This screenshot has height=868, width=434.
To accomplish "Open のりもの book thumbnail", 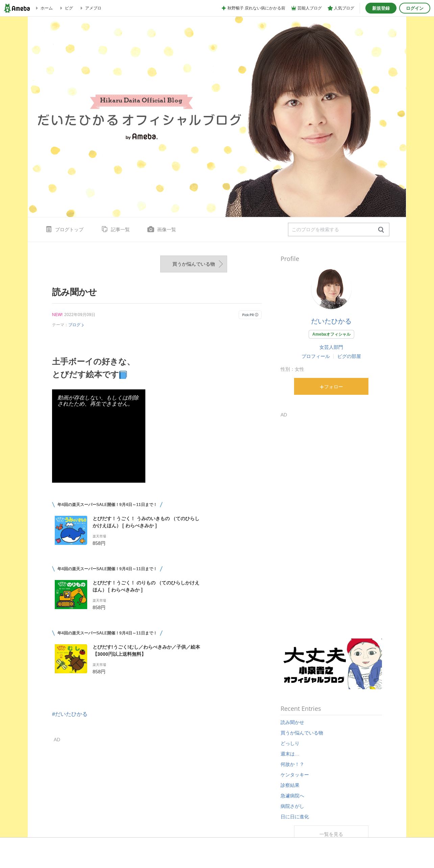I will [71, 594].
